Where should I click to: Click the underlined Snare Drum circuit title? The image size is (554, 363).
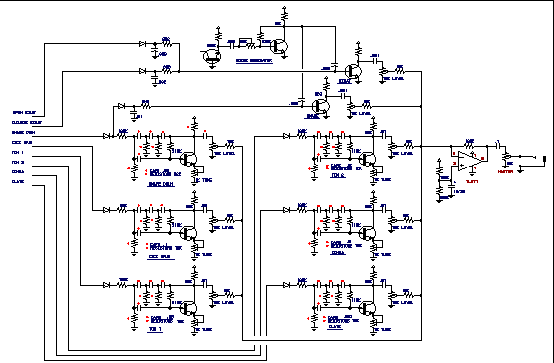161,185
